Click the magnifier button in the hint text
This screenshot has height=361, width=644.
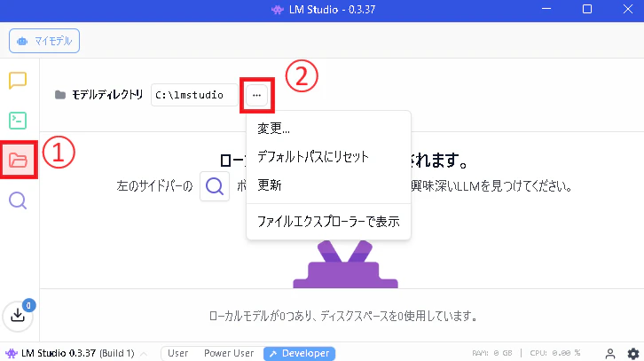click(x=215, y=186)
